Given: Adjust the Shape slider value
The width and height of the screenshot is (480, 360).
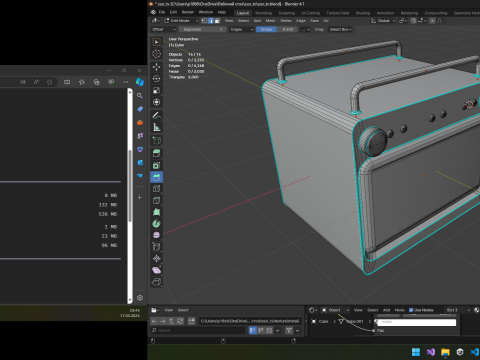Looking at the screenshot, I should coord(276,29).
